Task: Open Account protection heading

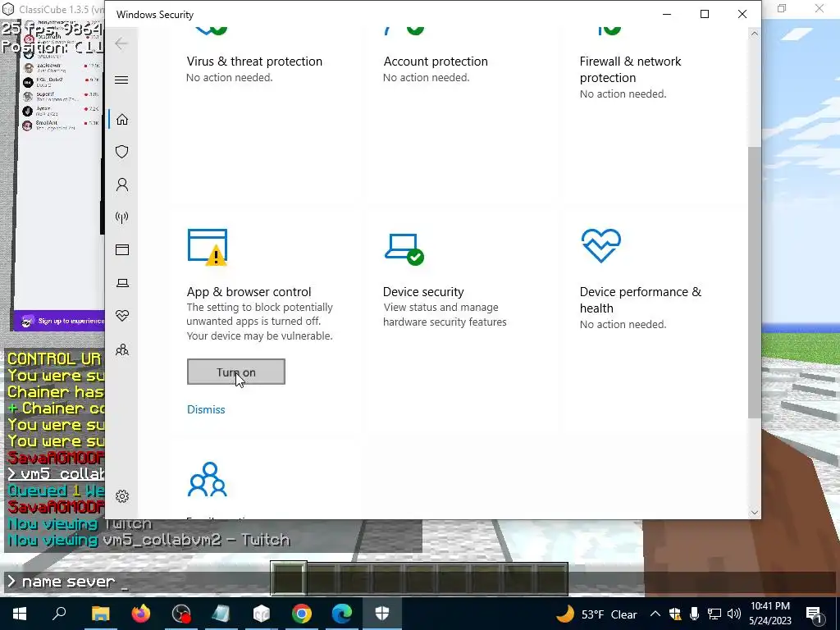Action: pyautogui.click(x=436, y=61)
